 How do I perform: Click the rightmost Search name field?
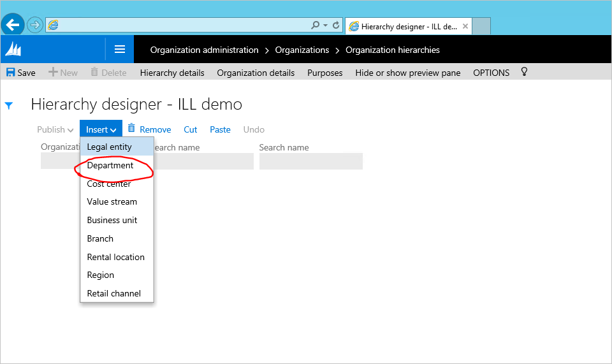310,161
